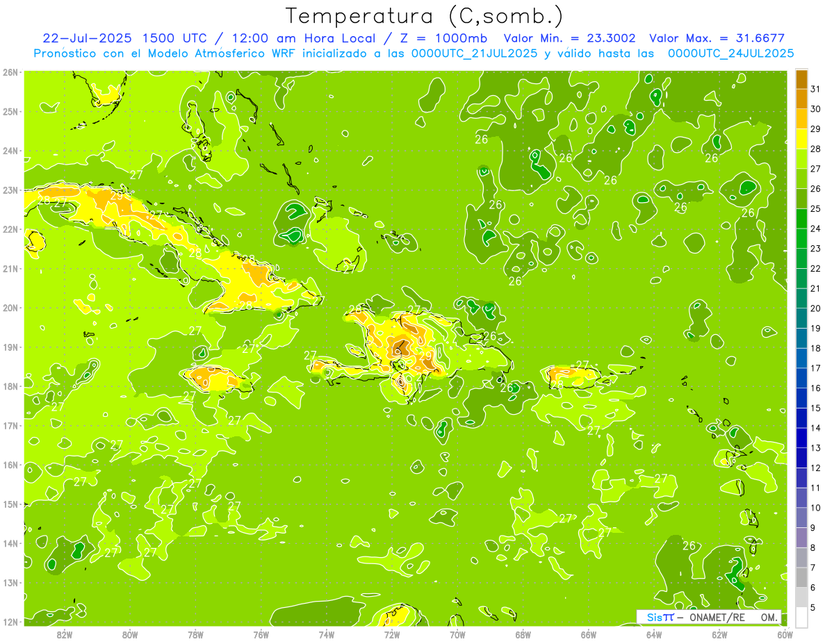Click the "80W" longitude axis label
The height and width of the screenshot is (644, 834).
(129, 634)
